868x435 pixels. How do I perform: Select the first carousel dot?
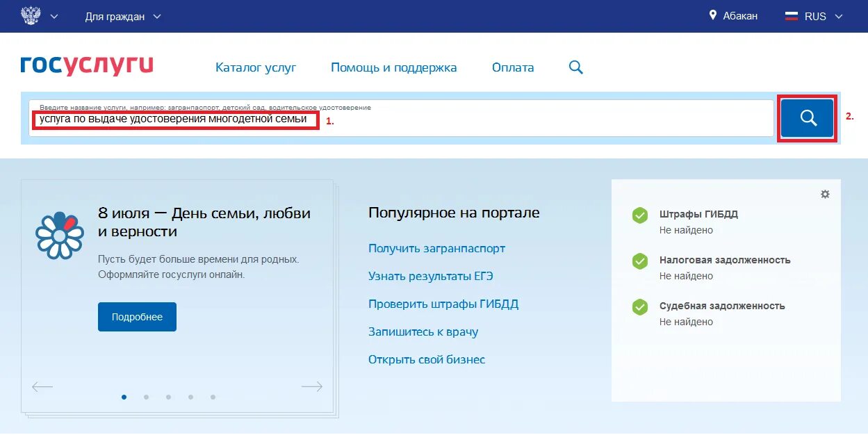click(124, 397)
